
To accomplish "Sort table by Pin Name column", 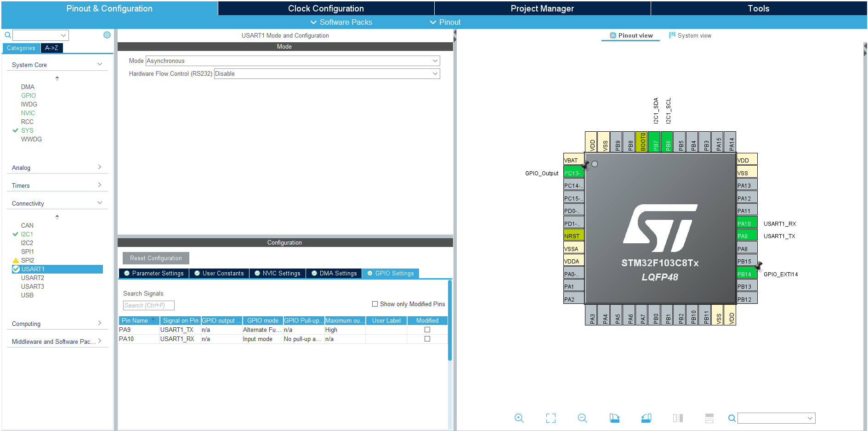I will [139, 320].
